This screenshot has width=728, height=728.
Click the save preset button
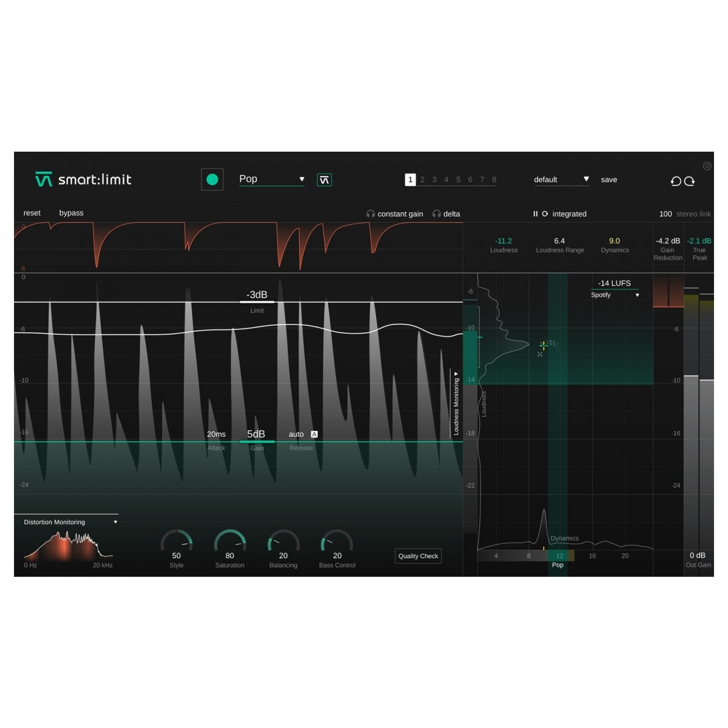coord(608,180)
